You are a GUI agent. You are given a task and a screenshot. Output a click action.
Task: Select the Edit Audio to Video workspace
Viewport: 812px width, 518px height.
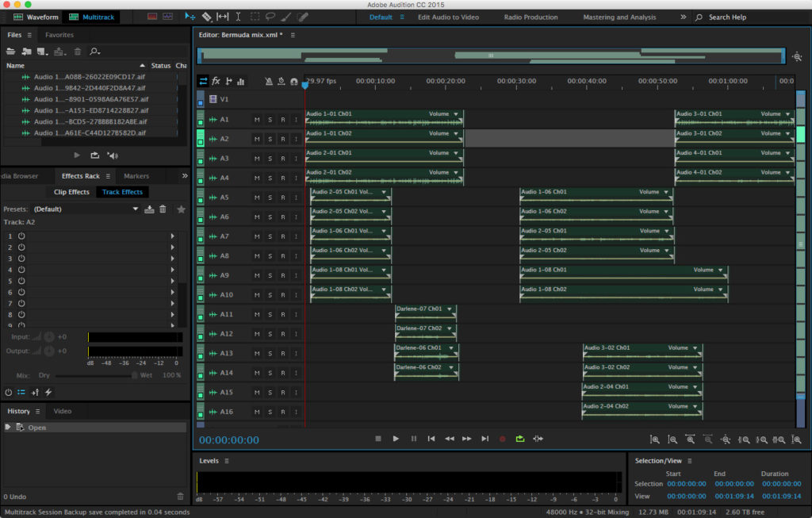pos(449,17)
